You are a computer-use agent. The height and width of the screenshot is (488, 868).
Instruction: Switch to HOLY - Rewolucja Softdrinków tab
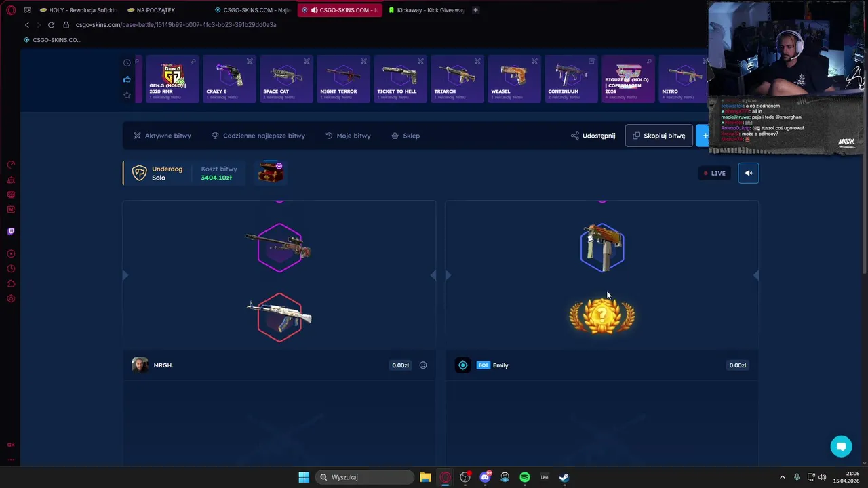[77, 10]
